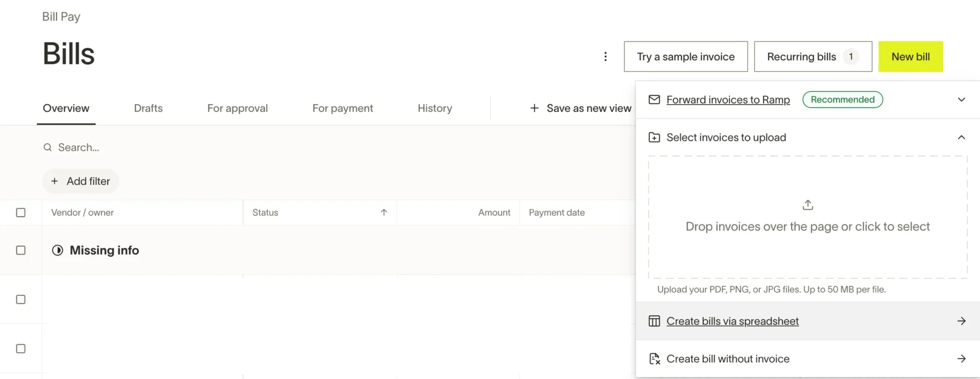Image resolution: width=980 pixels, height=379 pixels.
Task: Click the Missing info status icon
Action: tap(57, 250)
